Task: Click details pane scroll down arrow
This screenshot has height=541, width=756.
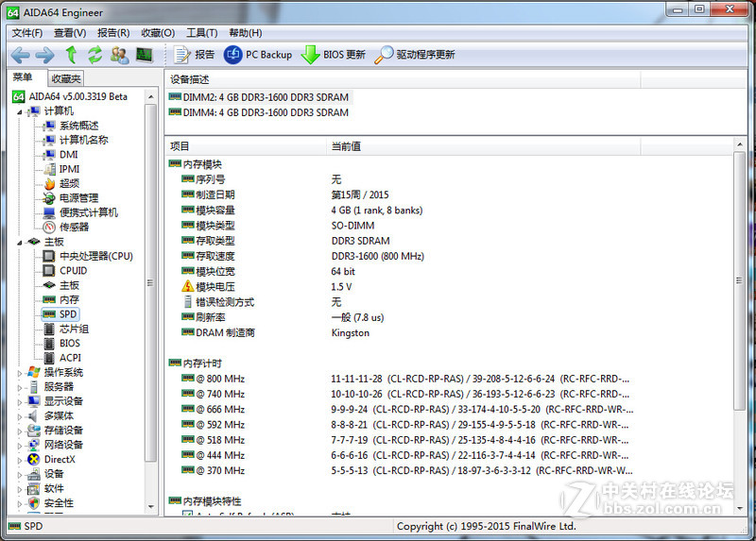Action: (740, 509)
